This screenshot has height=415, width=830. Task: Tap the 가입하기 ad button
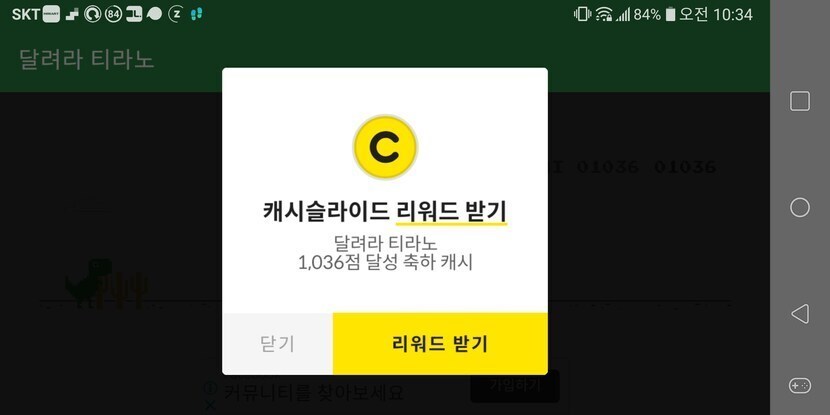[x=515, y=385]
